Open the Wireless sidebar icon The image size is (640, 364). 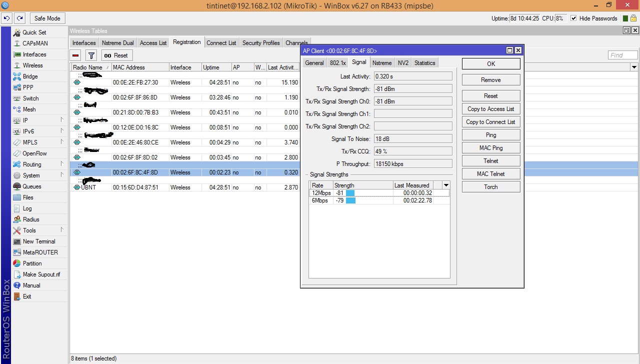coord(17,65)
